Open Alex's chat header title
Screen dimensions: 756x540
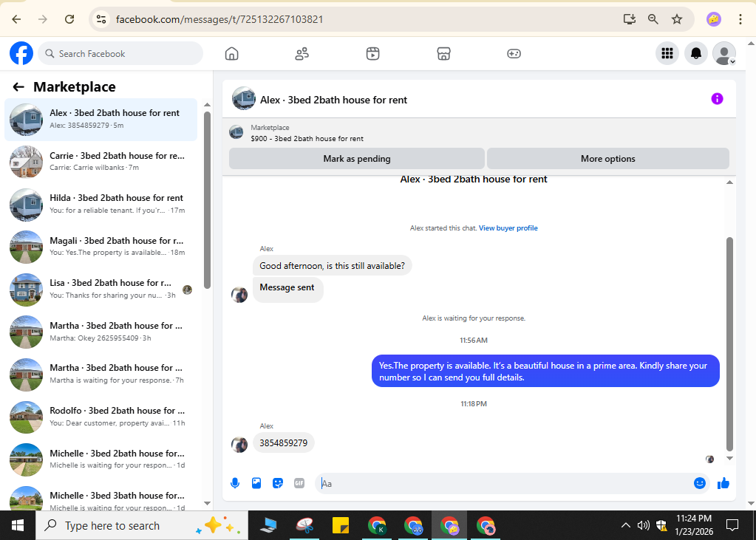click(x=333, y=100)
